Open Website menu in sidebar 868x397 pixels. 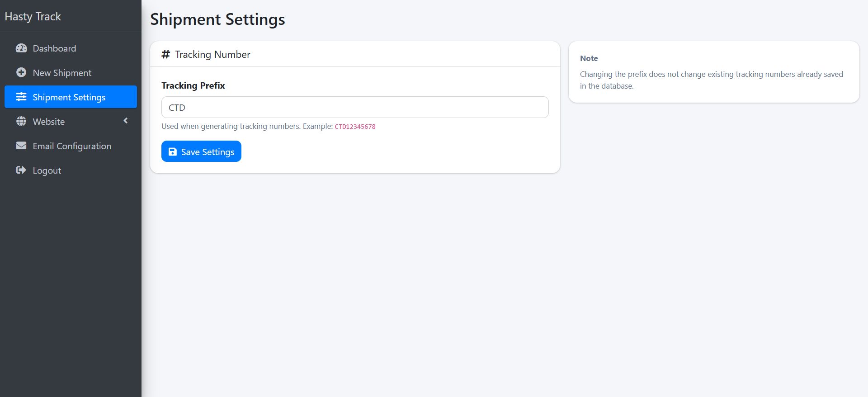click(49, 122)
